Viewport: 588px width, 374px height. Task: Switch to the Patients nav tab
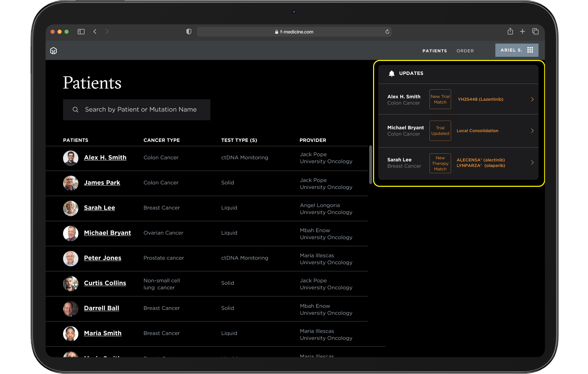[x=434, y=51]
